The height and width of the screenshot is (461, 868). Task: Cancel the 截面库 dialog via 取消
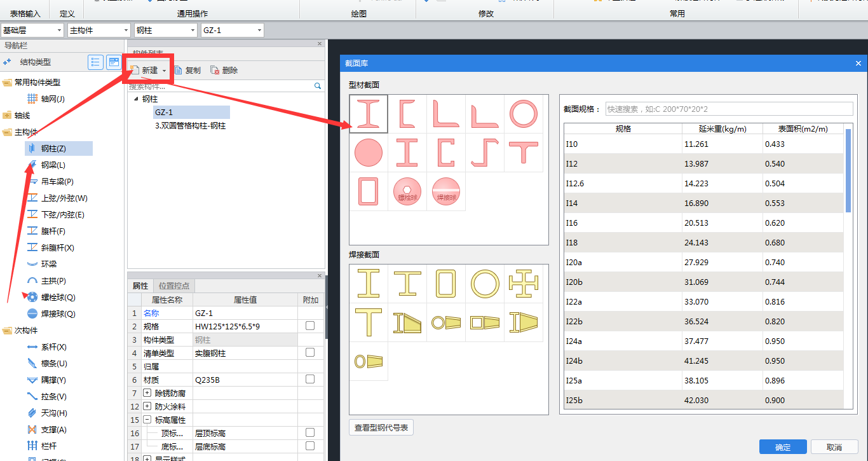[834, 447]
